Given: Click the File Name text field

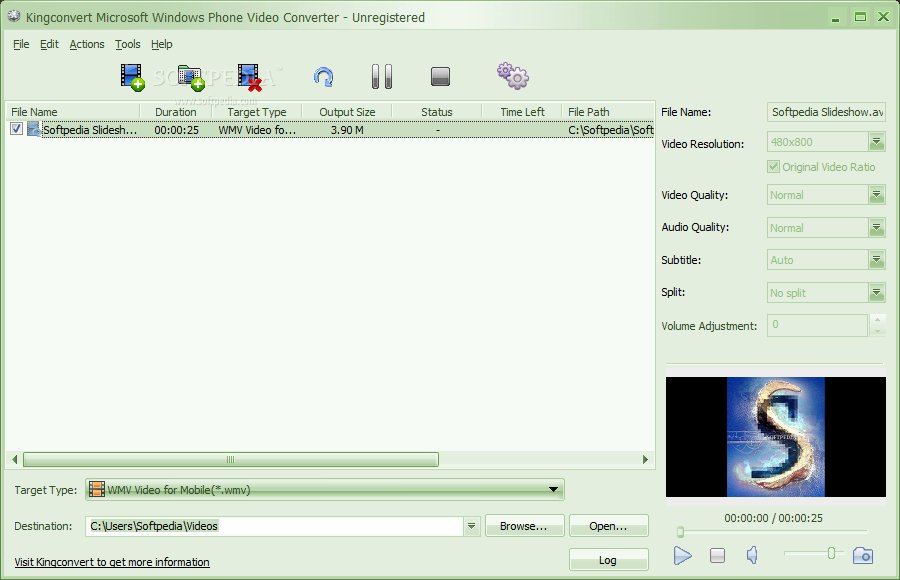Looking at the screenshot, I should point(826,112).
